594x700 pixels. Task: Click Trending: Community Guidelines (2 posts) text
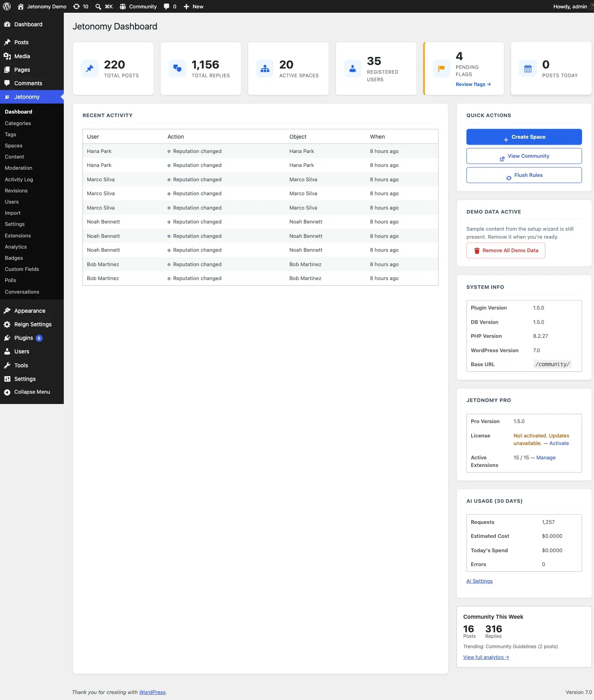[510, 647]
